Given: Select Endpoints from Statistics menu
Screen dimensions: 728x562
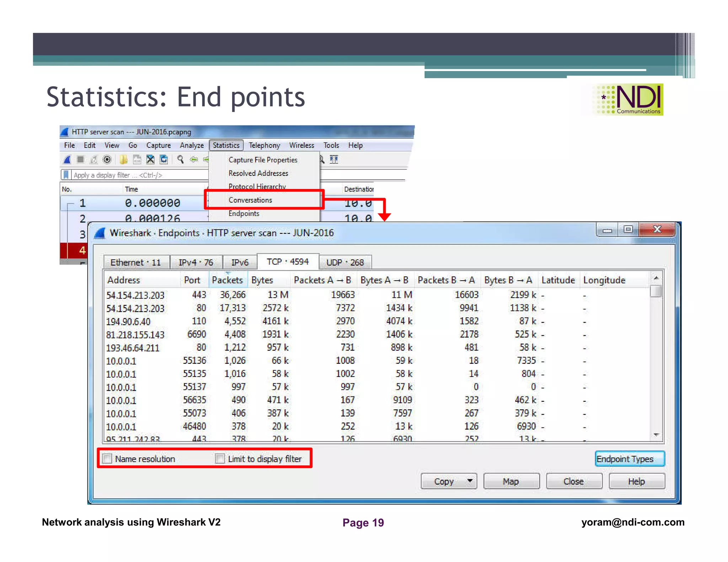Looking at the screenshot, I should [244, 214].
